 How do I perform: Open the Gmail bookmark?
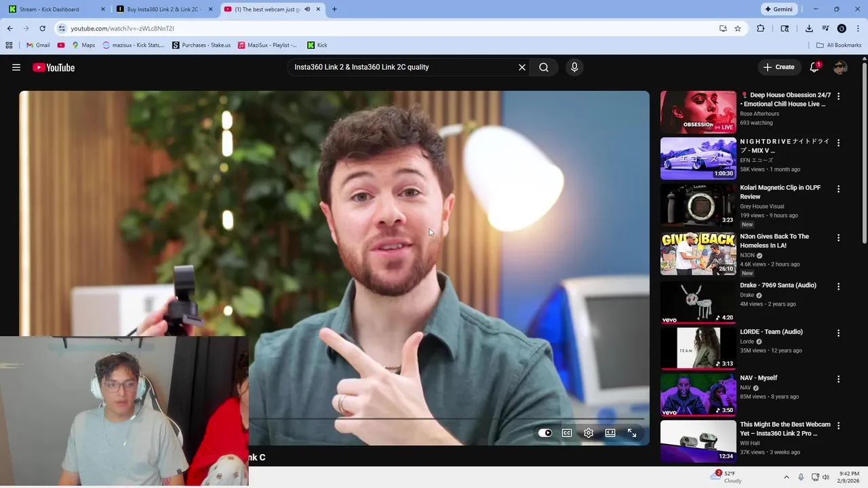click(x=37, y=45)
